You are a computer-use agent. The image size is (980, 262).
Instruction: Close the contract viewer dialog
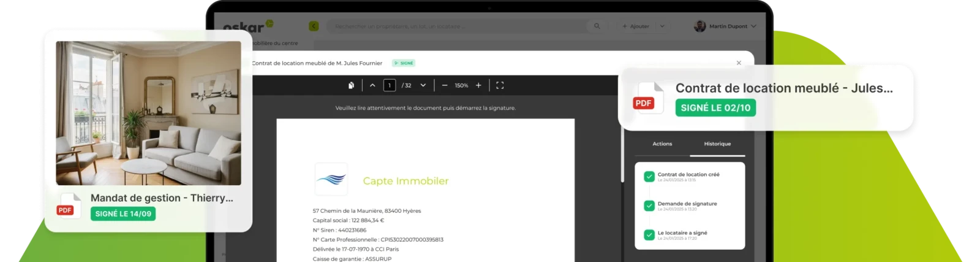(739, 63)
